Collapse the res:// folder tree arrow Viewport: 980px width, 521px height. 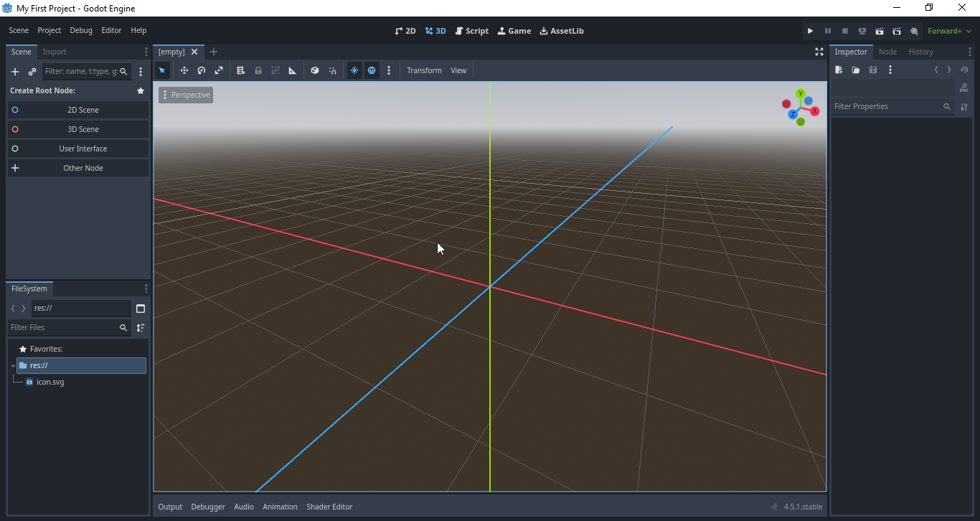click(x=13, y=365)
